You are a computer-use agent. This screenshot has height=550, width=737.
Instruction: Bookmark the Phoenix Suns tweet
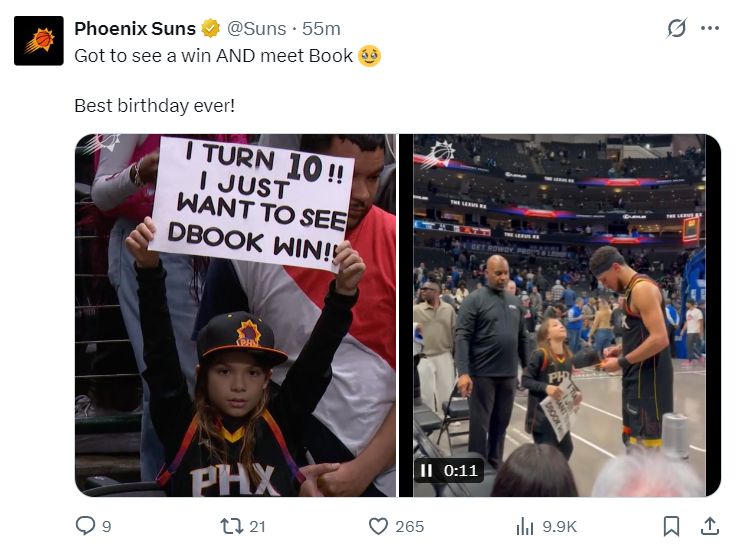(672, 526)
